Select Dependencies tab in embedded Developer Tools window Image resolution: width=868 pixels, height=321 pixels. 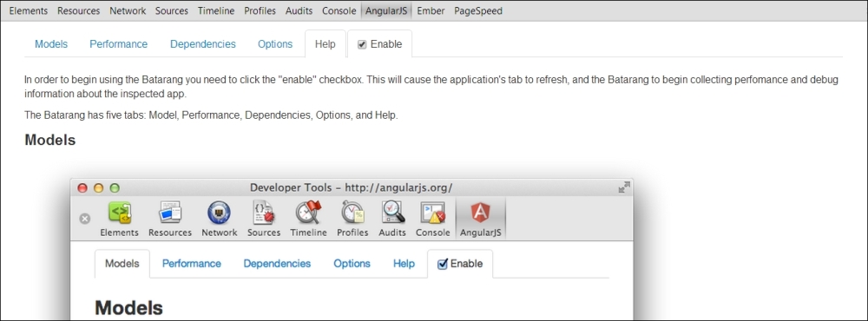(x=278, y=264)
